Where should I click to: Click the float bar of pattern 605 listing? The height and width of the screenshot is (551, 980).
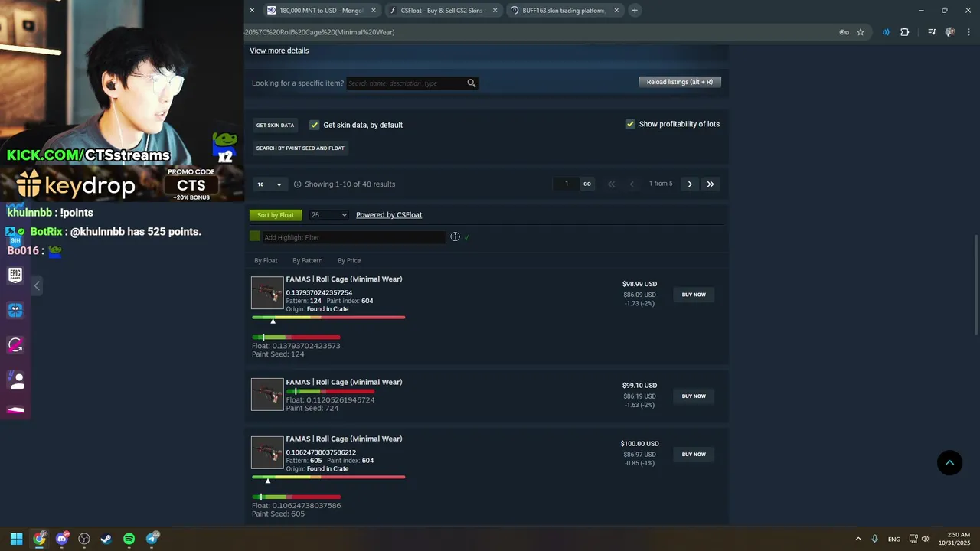(328, 478)
